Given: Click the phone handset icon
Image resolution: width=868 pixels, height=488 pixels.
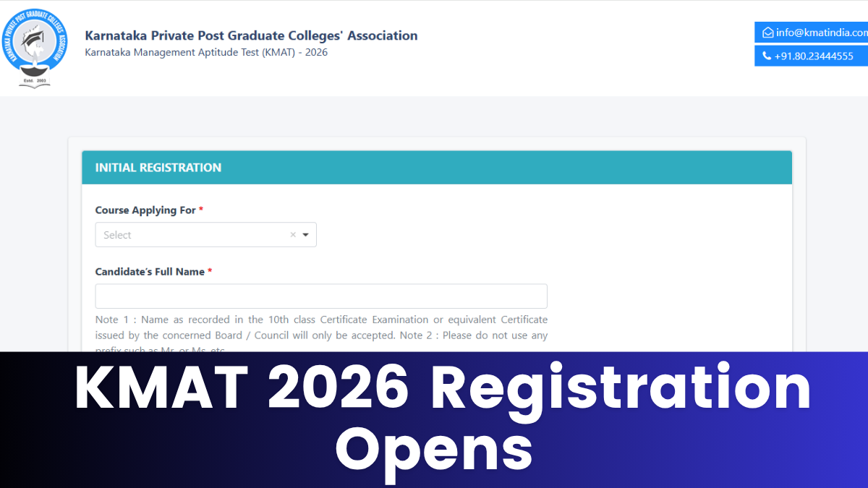Looking at the screenshot, I should 767,56.
